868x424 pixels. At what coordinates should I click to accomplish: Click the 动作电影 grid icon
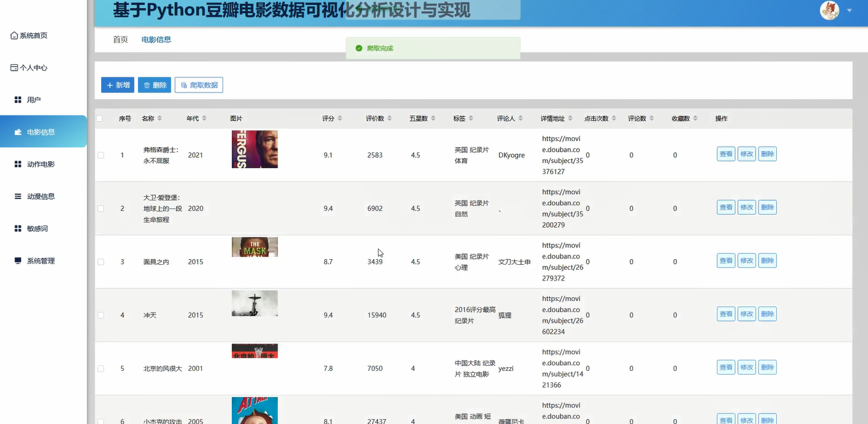(x=18, y=164)
